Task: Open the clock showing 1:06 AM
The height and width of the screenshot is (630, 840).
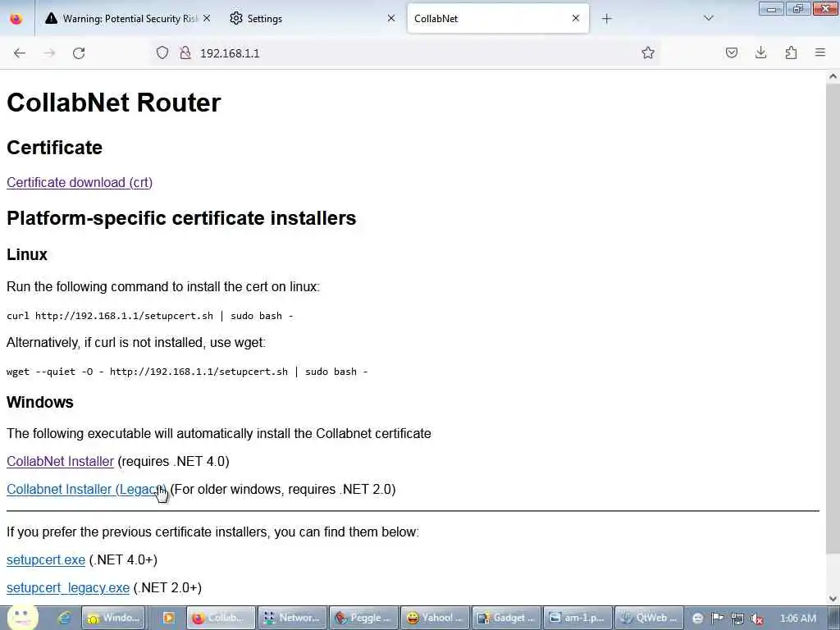Action: (x=797, y=619)
